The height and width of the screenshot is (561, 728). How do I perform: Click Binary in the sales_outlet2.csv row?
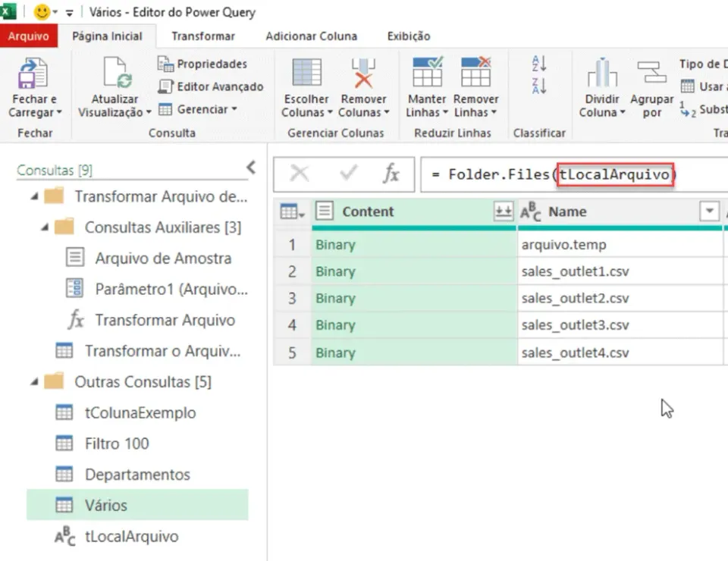click(x=335, y=299)
